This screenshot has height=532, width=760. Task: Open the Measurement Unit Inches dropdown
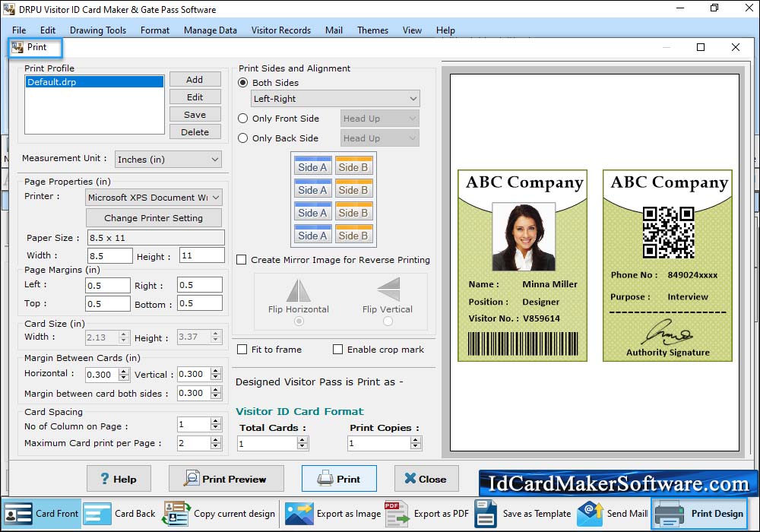click(168, 160)
